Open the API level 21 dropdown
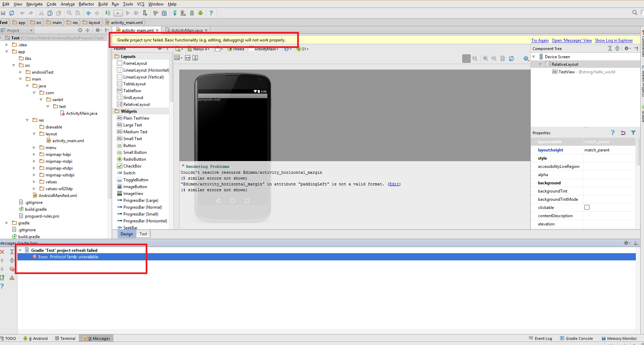 point(303,49)
